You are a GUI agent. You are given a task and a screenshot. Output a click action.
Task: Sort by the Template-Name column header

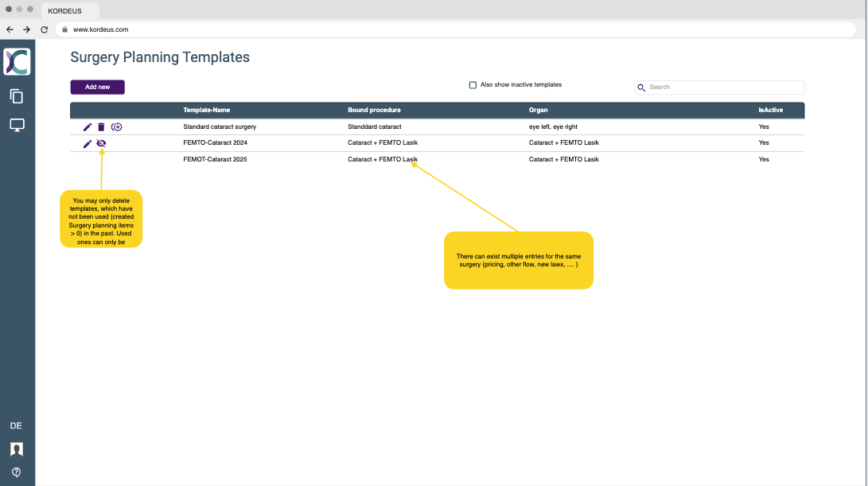(206, 110)
